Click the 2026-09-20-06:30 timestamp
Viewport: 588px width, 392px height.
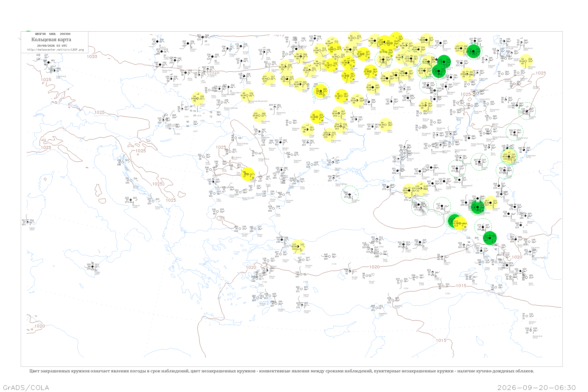point(536,387)
